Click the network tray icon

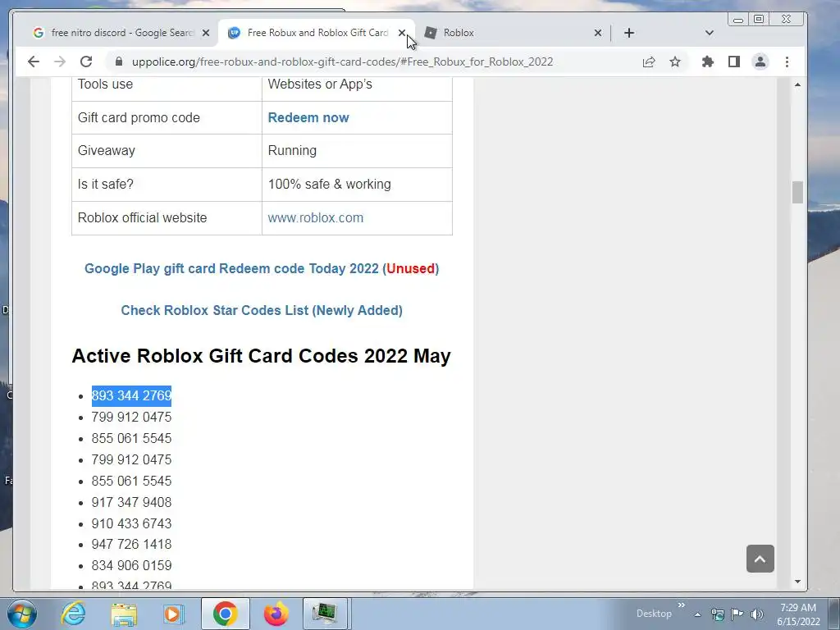point(717,614)
